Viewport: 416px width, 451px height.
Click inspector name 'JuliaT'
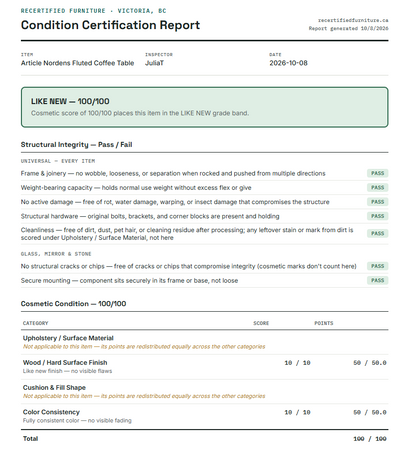pyautogui.click(x=154, y=63)
